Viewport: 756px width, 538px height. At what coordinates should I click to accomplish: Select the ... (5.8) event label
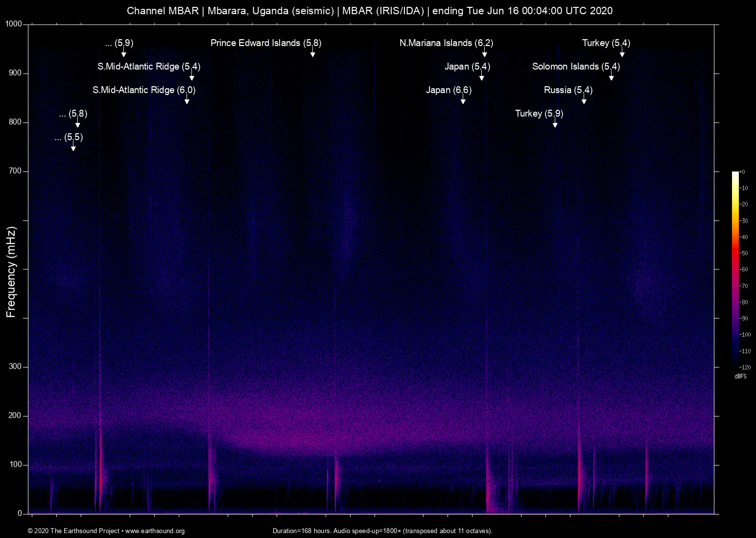[x=72, y=114]
